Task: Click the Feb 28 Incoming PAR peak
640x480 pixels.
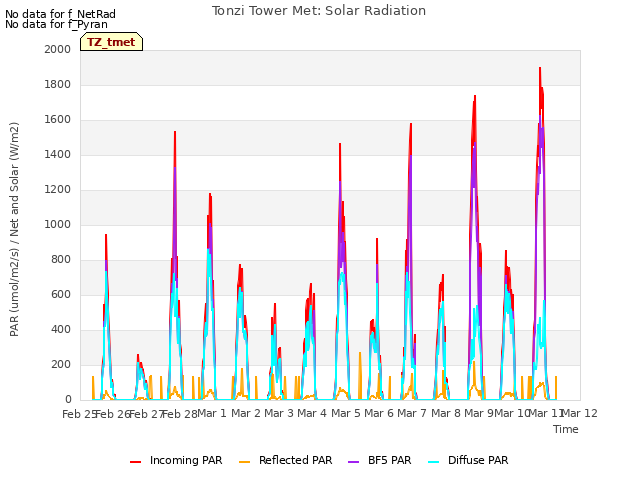Action: [x=175, y=132]
